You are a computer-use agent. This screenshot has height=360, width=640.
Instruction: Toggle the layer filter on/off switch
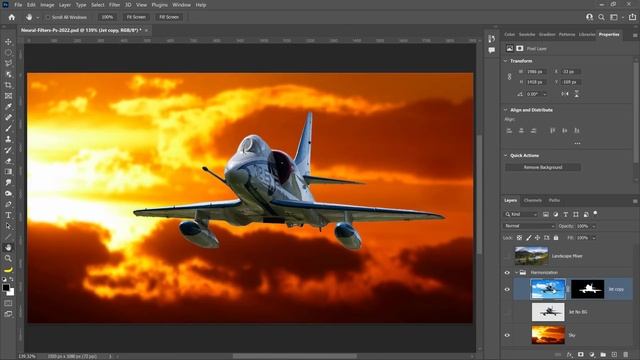click(x=596, y=213)
